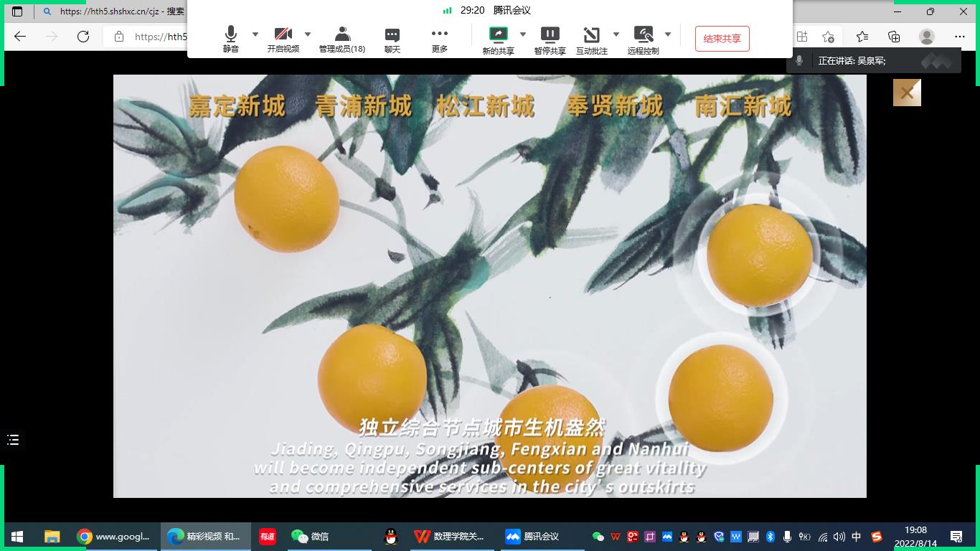The height and width of the screenshot is (551, 980).
Task: Open dropdown arrow next to 新的共享
Action: coord(523,34)
